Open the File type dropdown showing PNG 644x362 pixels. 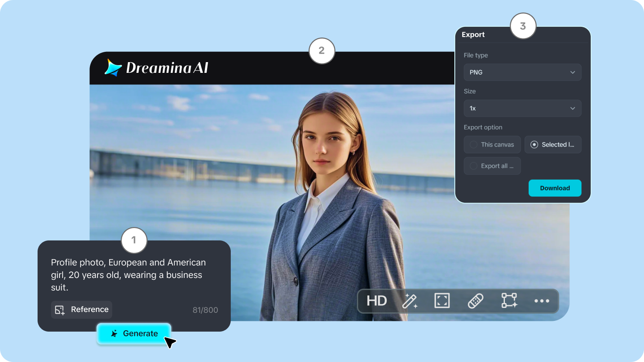(x=522, y=72)
